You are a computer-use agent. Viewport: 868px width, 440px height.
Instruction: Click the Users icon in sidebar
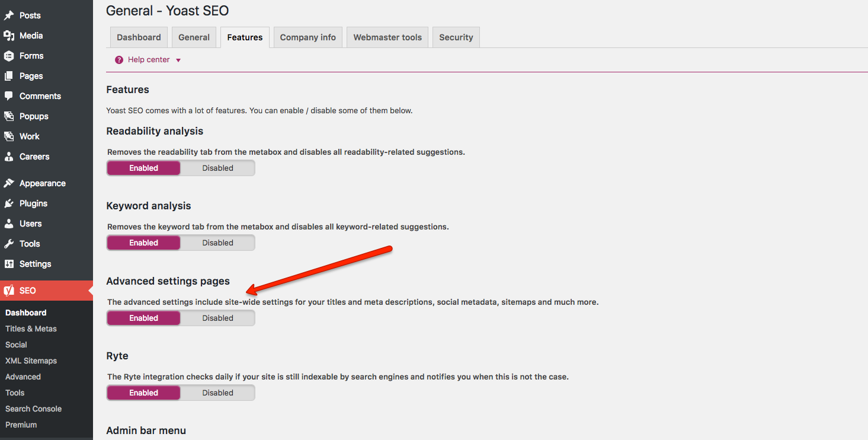9,224
